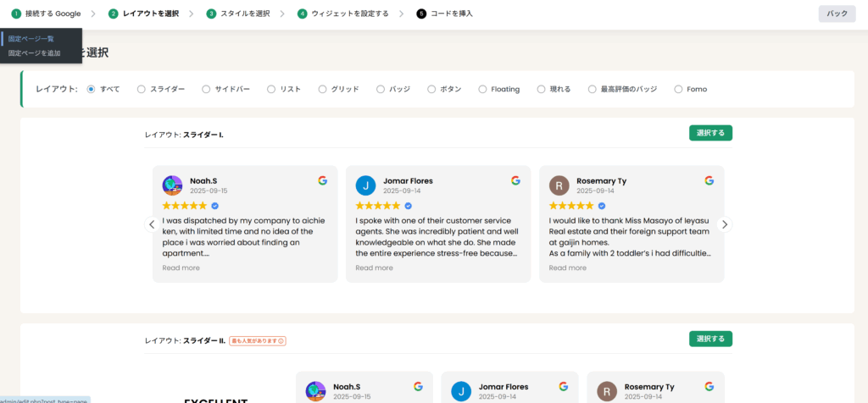
Task: Click Google logo icon on Noah.S review card
Action: (x=323, y=180)
